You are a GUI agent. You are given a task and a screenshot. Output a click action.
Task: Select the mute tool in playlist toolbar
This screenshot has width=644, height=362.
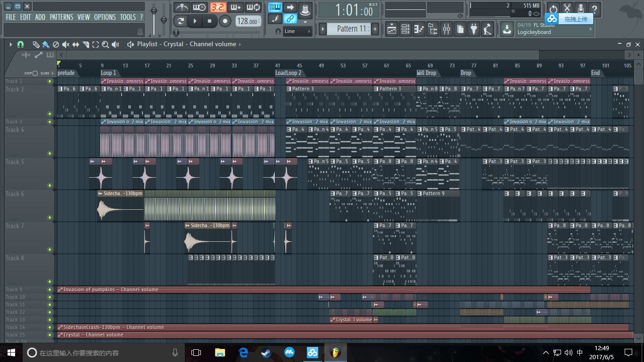(66, 44)
